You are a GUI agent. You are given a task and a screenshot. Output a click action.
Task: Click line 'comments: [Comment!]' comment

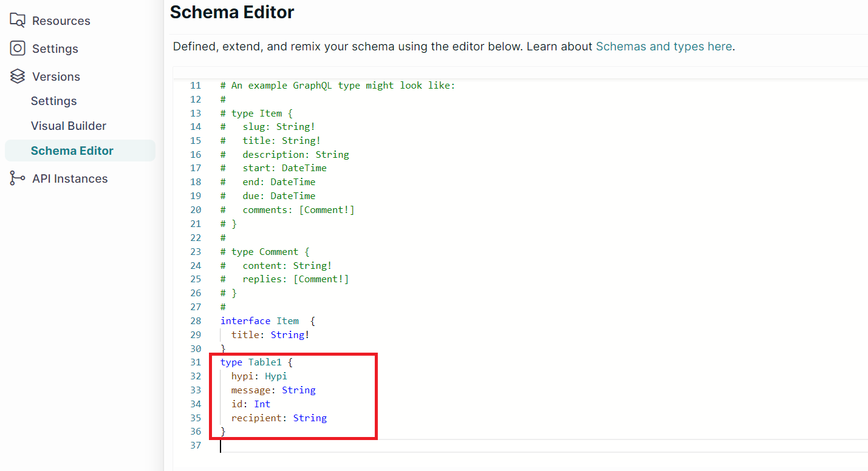click(287, 210)
